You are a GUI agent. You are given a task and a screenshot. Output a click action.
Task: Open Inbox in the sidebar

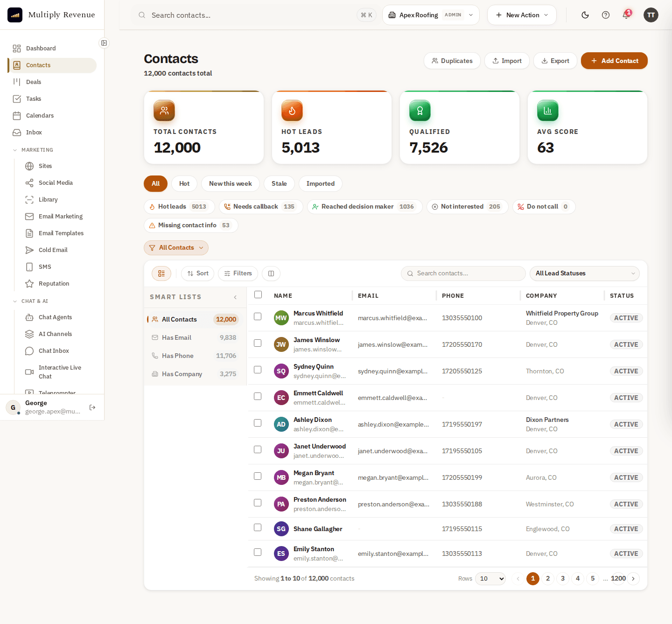pos(52,133)
